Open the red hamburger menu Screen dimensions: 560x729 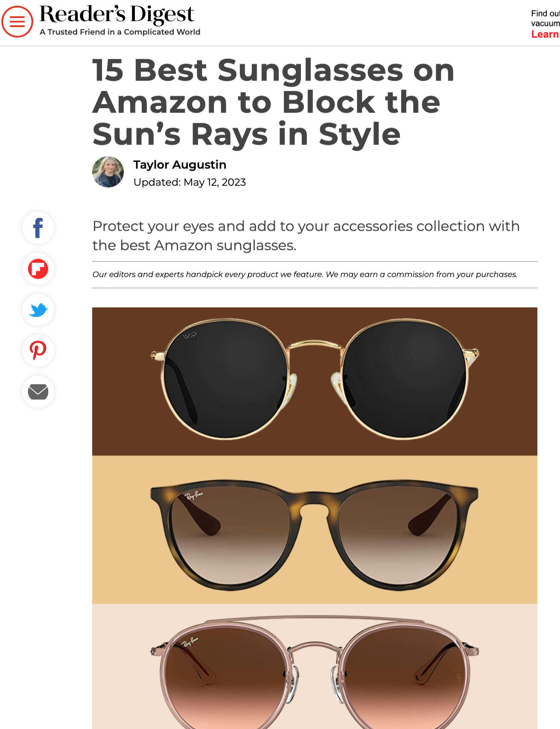[17, 21]
